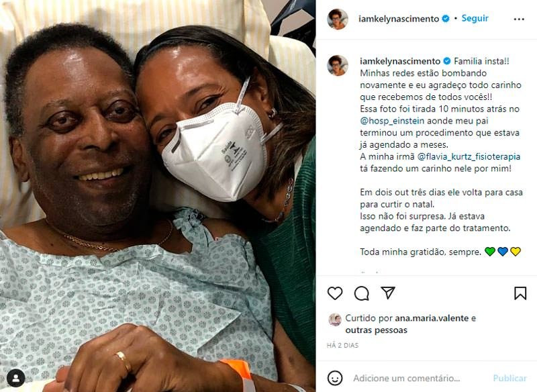The height and width of the screenshot is (392, 537).
Task: Open iamkelynascimento username in caption
Action: coord(400,61)
